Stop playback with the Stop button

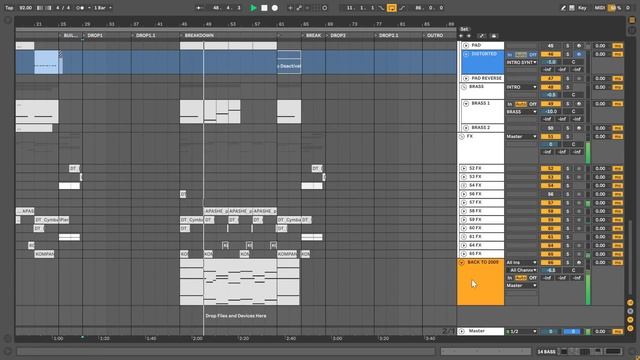point(264,8)
